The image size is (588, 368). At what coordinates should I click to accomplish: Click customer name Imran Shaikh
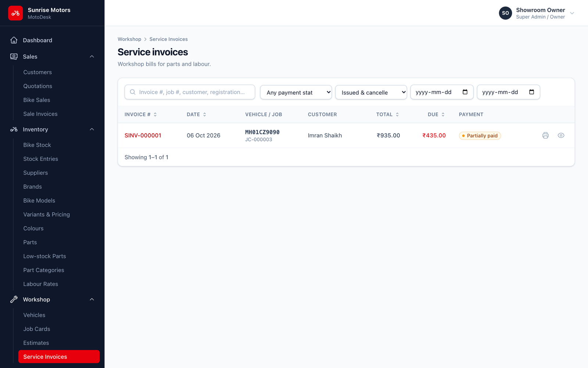pos(325,135)
